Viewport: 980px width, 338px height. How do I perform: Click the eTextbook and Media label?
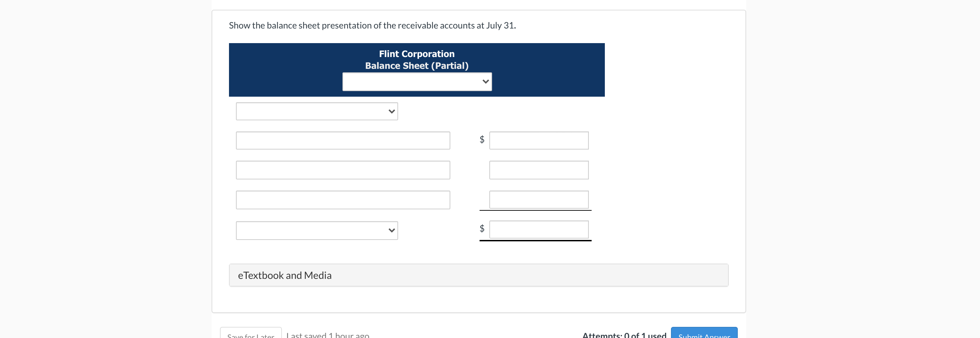click(x=285, y=274)
